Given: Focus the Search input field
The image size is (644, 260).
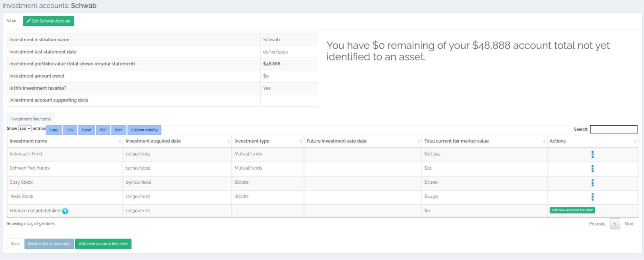Looking at the screenshot, I should (614, 129).
